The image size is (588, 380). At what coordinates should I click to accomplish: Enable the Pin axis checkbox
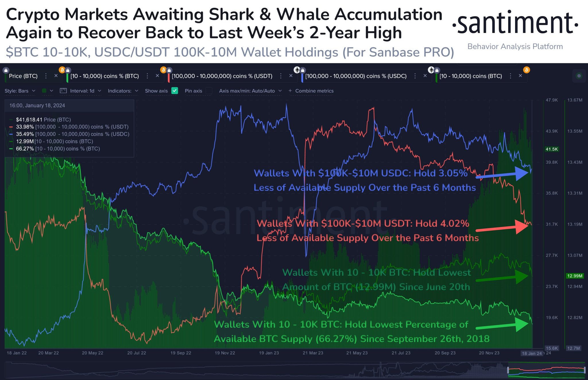(x=209, y=91)
